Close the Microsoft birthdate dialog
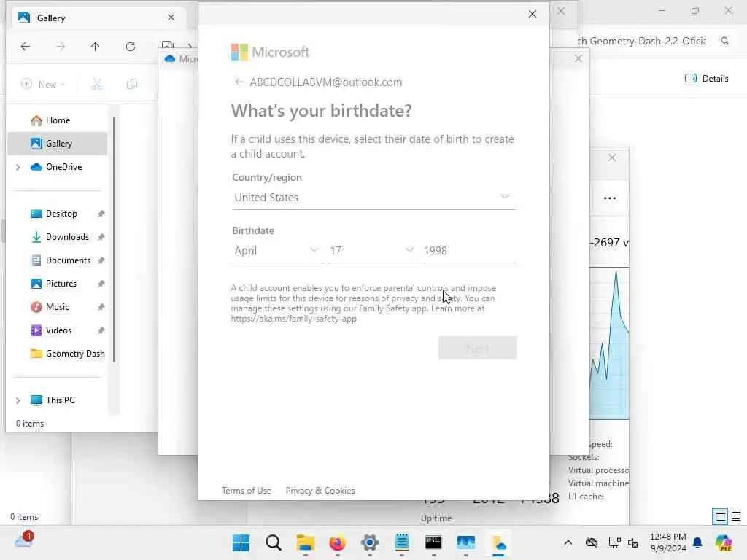 [532, 14]
